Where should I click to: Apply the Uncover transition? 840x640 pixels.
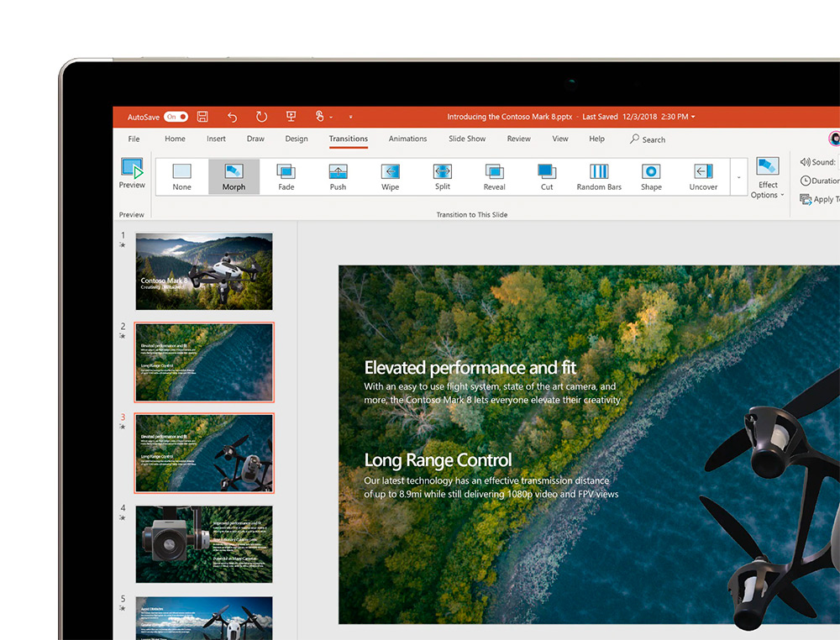click(703, 176)
